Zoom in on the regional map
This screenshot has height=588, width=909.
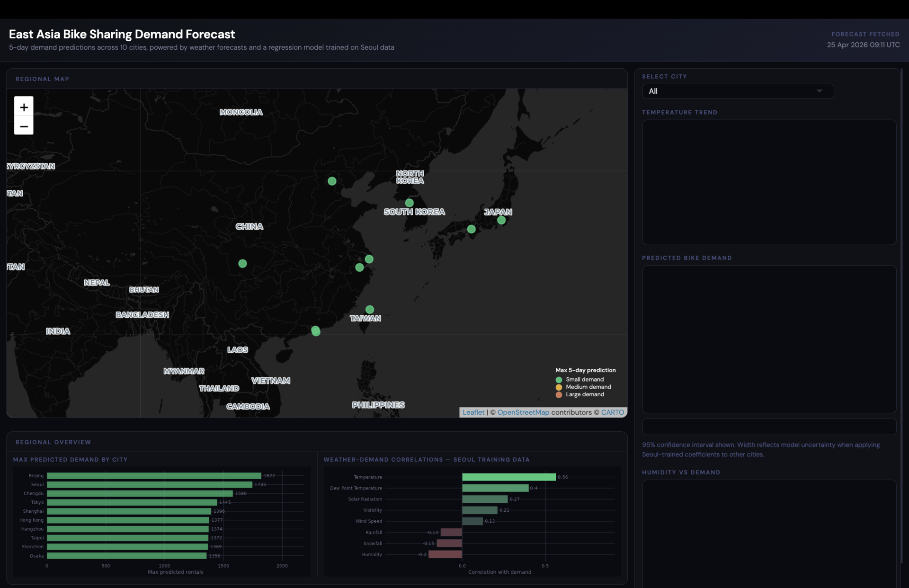[24, 107]
